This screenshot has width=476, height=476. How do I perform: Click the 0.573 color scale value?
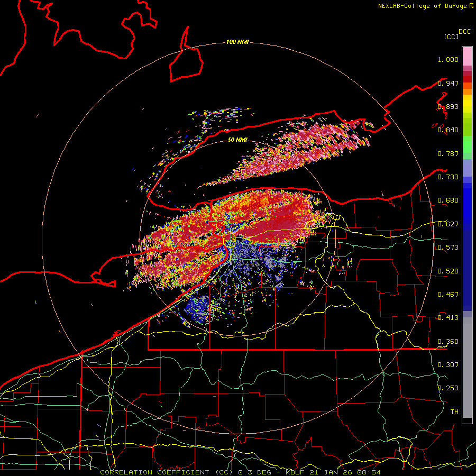(x=448, y=248)
